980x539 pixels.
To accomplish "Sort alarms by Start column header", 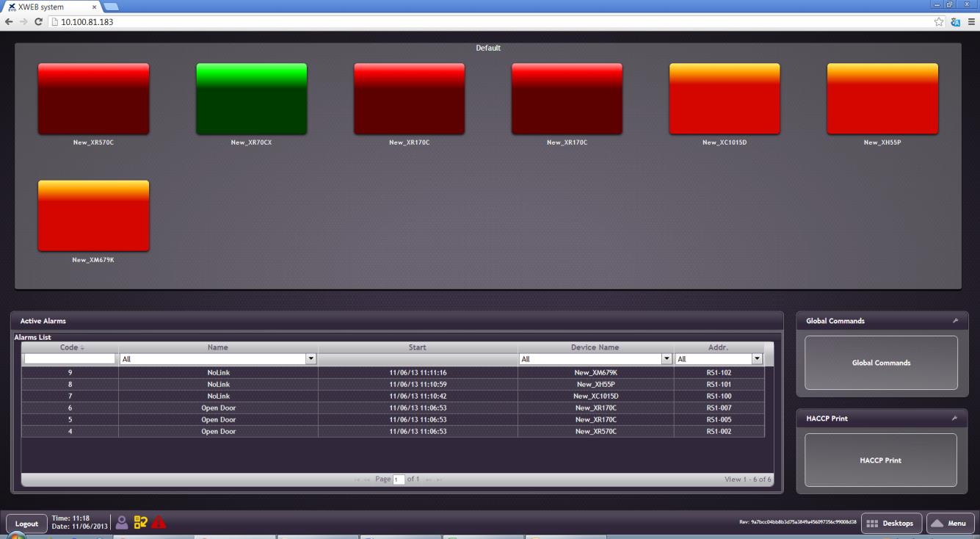I will 418,347.
